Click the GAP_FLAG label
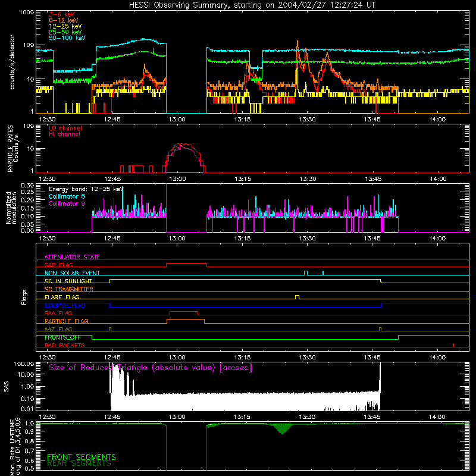 click(58, 265)
